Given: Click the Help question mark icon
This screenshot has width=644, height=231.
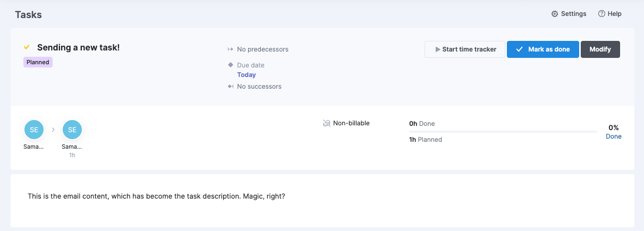Looking at the screenshot, I should 601,14.
